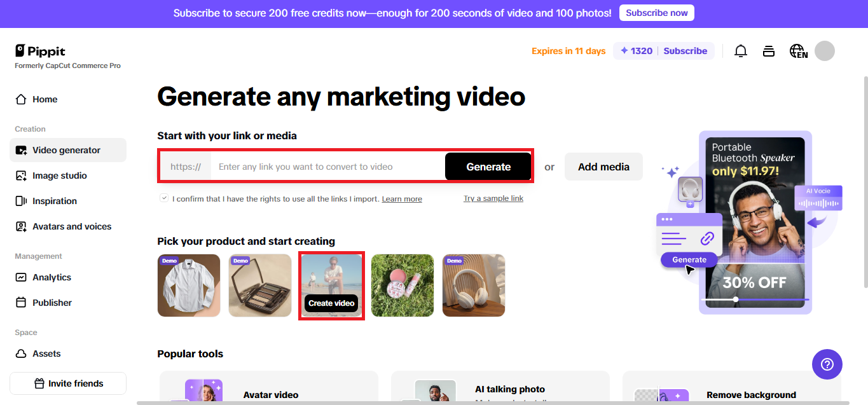Click Try a sample link
Screen dimensions: 868x405
point(493,198)
